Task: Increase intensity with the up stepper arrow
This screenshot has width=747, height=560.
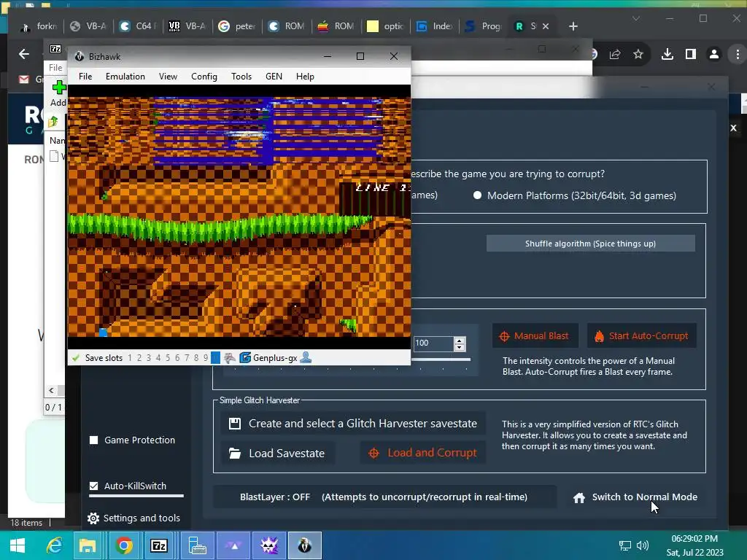Action: tap(460, 340)
